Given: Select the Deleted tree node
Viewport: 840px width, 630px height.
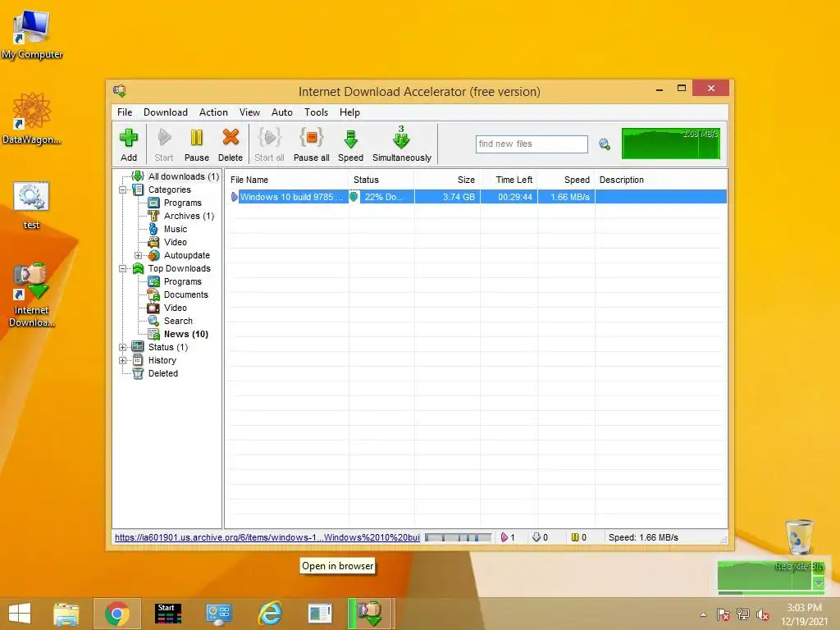Looking at the screenshot, I should click(163, 373).
